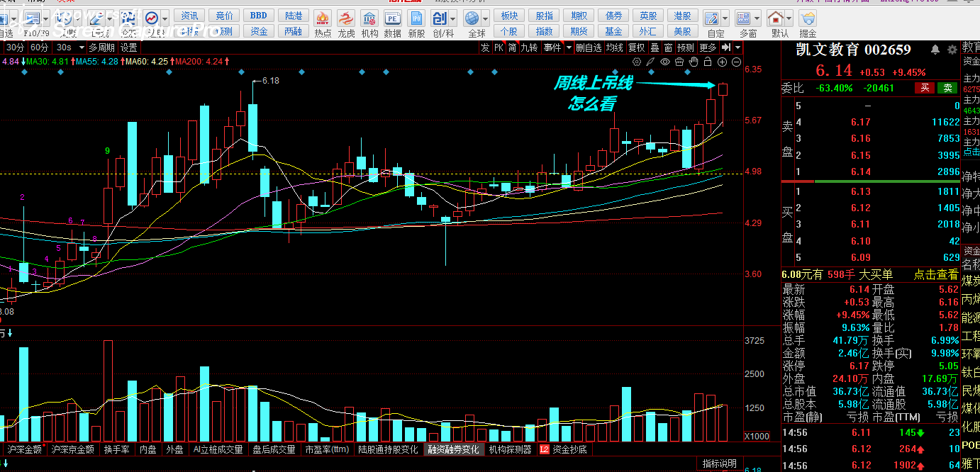Select the 60分 period
The image size is (980, 472).
coord(40,47)
